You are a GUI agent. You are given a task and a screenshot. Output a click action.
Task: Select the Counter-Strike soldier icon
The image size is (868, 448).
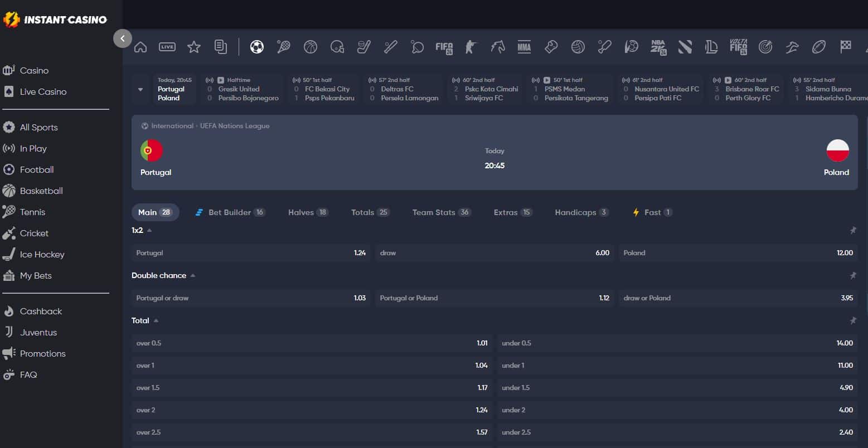click(471, 47)
